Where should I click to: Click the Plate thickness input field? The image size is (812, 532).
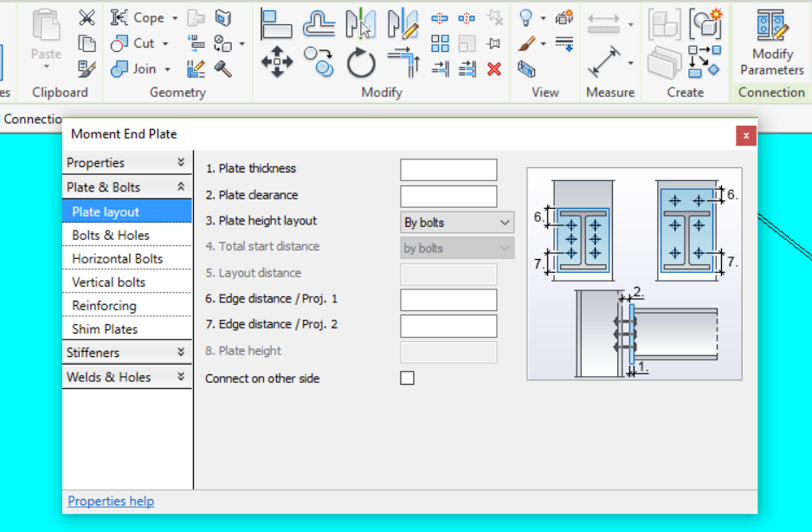click(448, 170)
